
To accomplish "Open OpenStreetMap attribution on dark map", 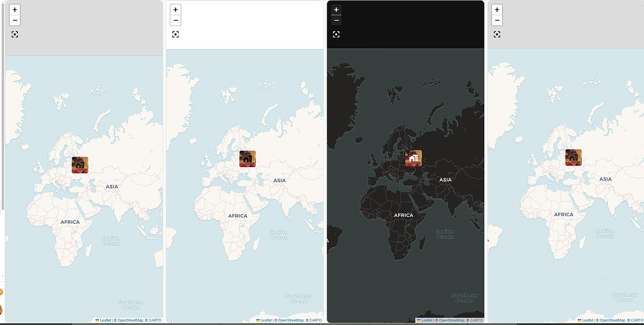I will click(452, 320).
